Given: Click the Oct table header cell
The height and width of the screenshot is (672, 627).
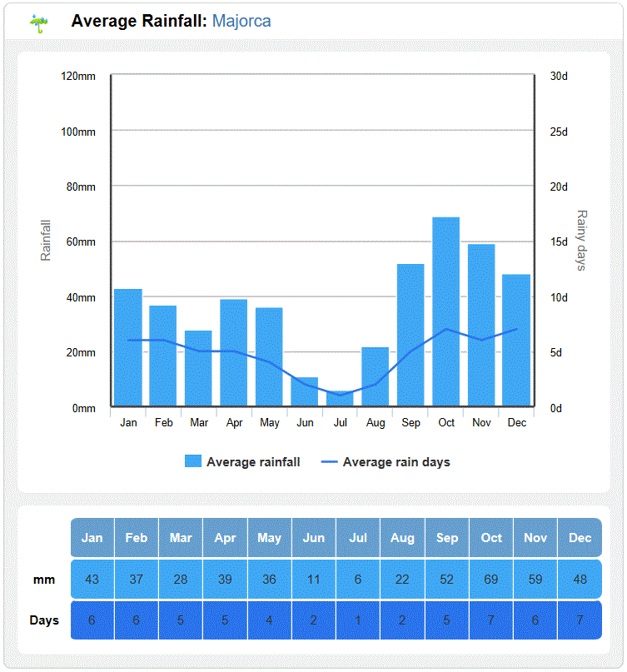Looking at the screenshot, I should 491,537.
